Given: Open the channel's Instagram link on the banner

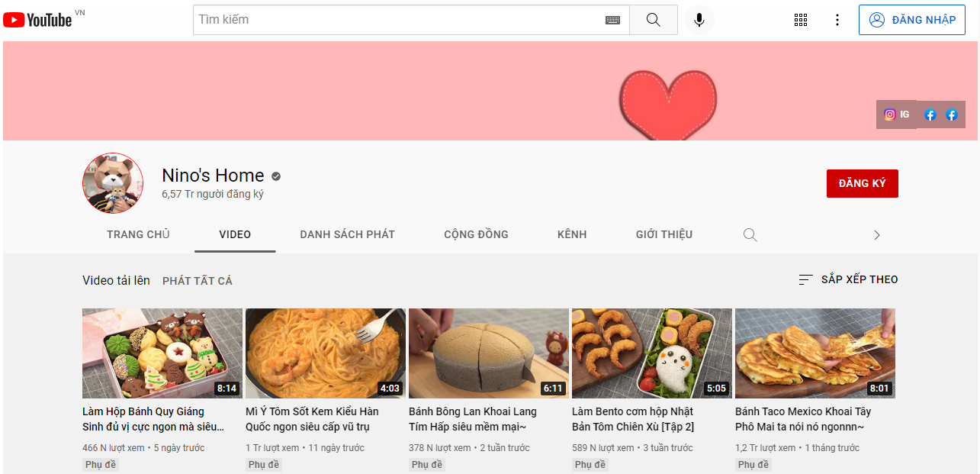Looking at the screenshot, I should pos(891,114).
